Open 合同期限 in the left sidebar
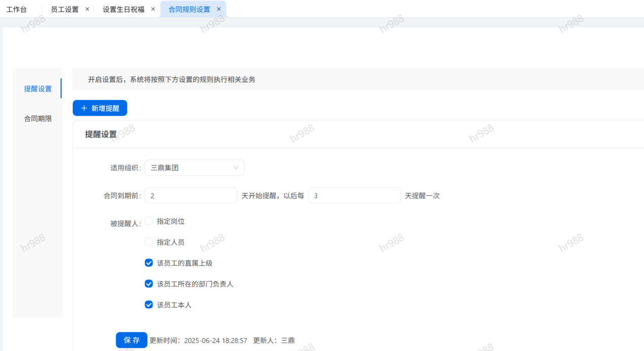Image resolution: width=644 pixels, height=351 pixels. pyautogui.click(x=38, y=119)
